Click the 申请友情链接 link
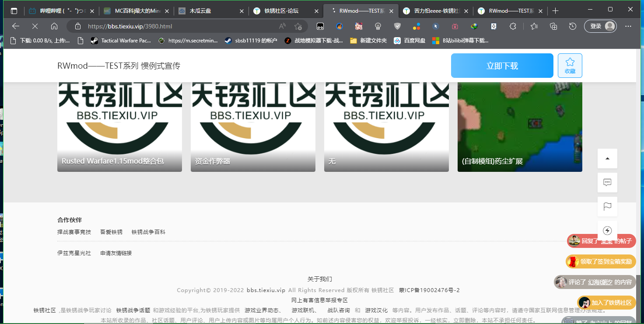Viewport: 644px width, 324px height. [x=116, y=253]
